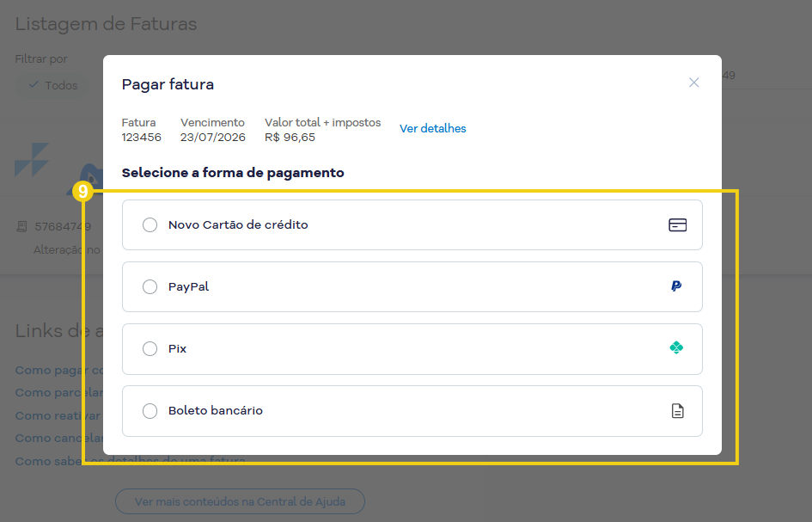812x522 pixels.
Task: Click Ver mais conteúdos na Central de Ajuda
Action: (x=240, y=501)
